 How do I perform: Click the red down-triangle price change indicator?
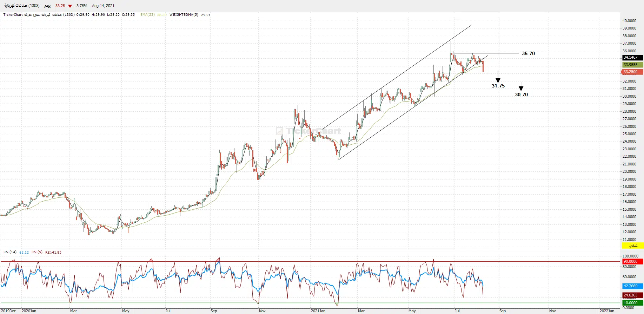click(70, 6)
